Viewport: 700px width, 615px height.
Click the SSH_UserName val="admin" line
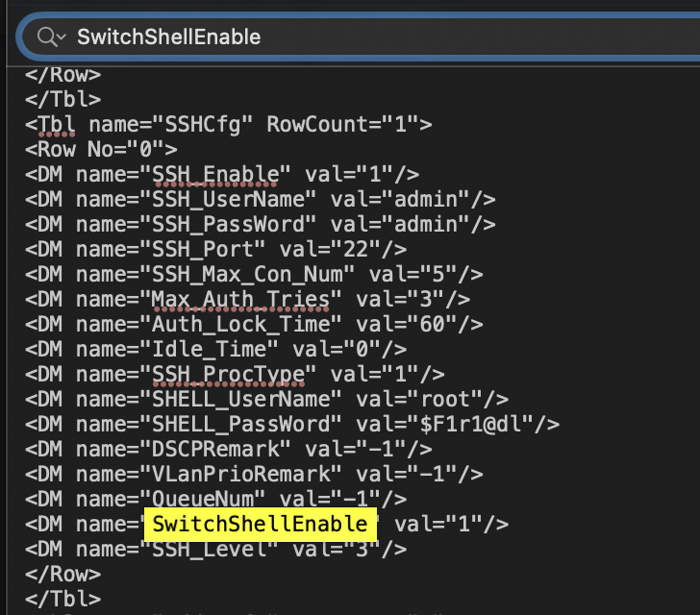tap(261, 199)
